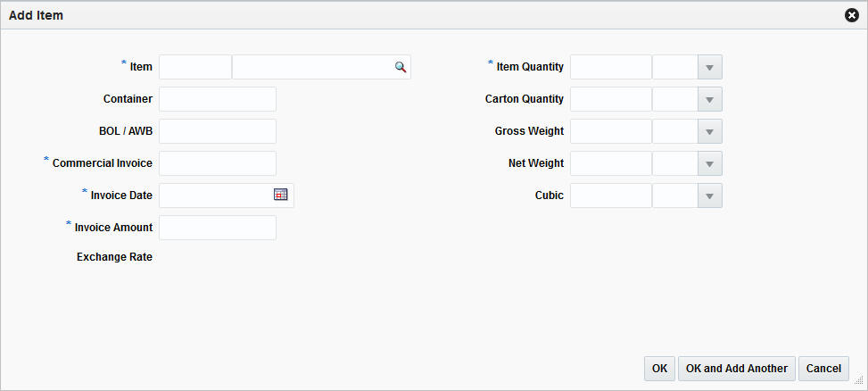This screenshot has width=868, height=391.
Task: Click the Item Quantity value field
Action: [610, 67]
